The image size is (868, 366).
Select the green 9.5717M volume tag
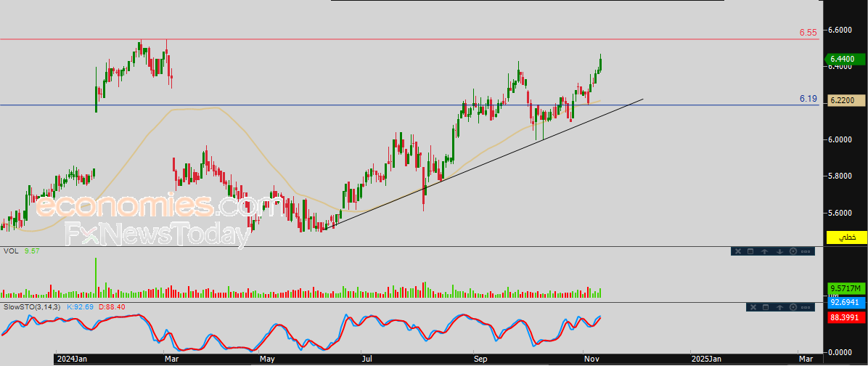[x=846, y=288]
